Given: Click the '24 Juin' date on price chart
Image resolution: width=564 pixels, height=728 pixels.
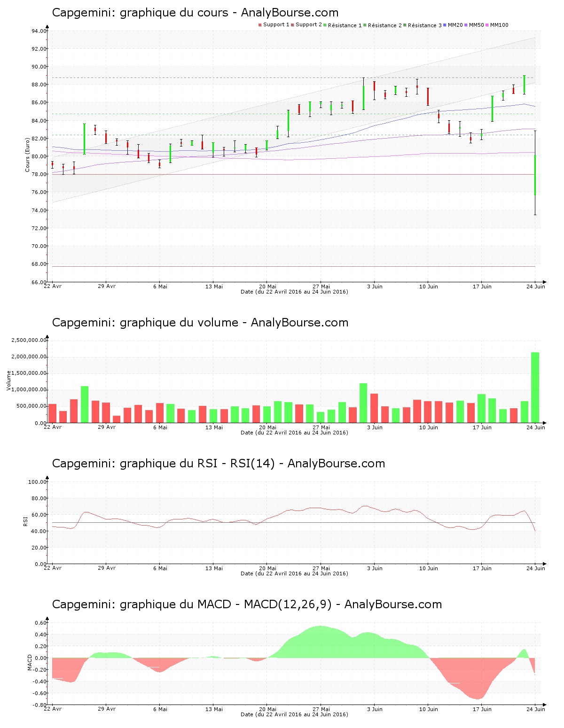Looking at the screenshot, I should tap(536, 286).
